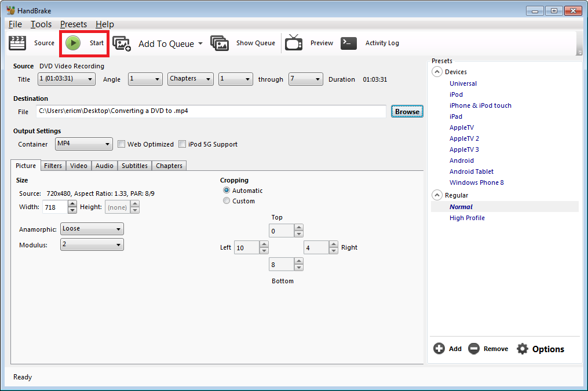
Task: Decrease Width with the down stepper arrow
Action: pyautogui.click(x=73, y=210)
